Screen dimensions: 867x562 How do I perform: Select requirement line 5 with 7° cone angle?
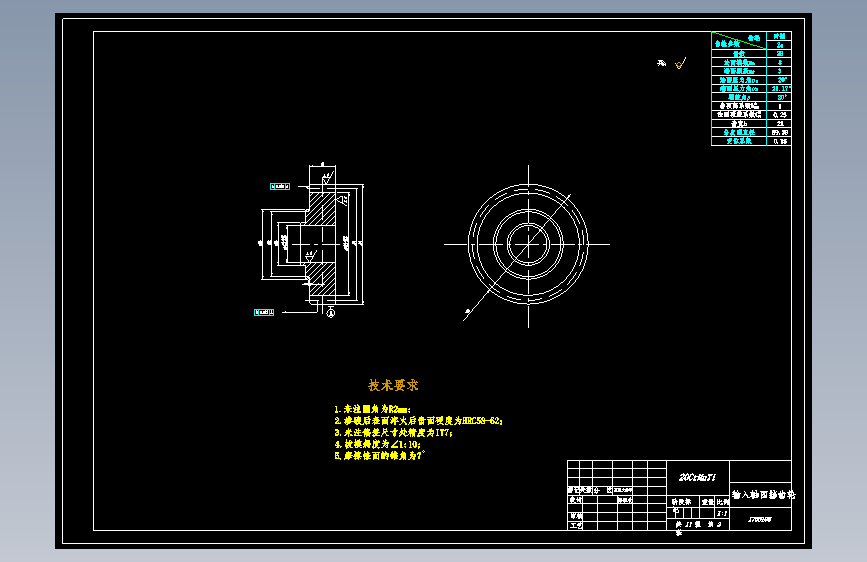tap(380, 456)
